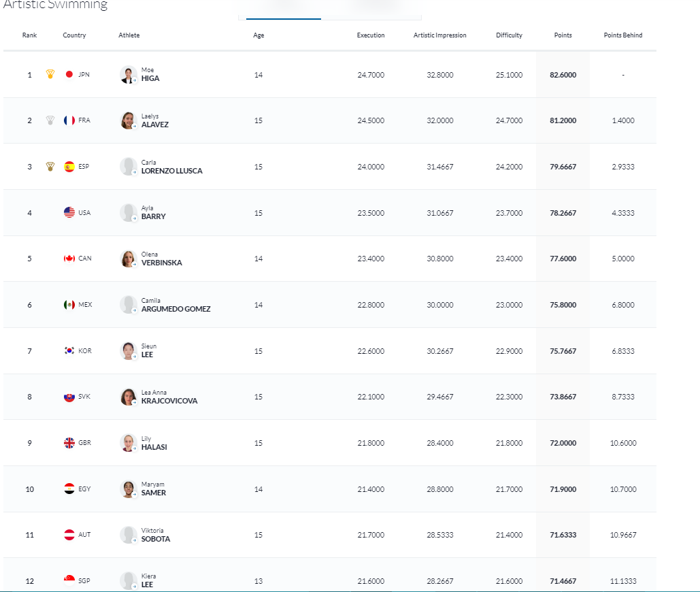The height and width of the screenshot is (592, 700).
Task: Click the Japan flag icon
Action: [x=69, y=75]
